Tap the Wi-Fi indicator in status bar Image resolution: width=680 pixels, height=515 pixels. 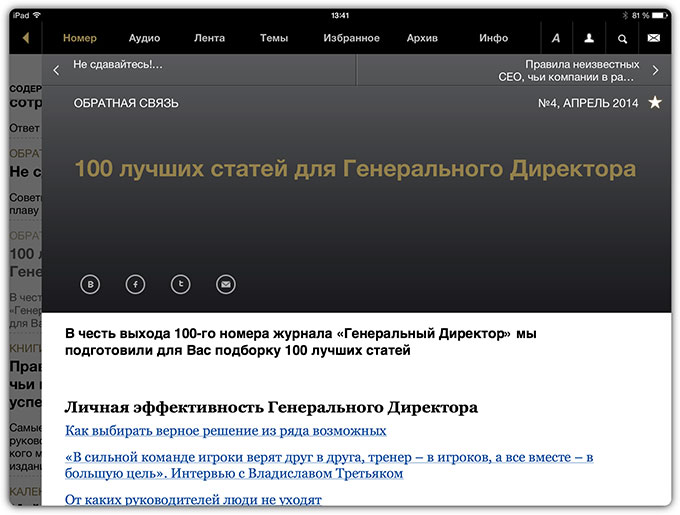37,15
